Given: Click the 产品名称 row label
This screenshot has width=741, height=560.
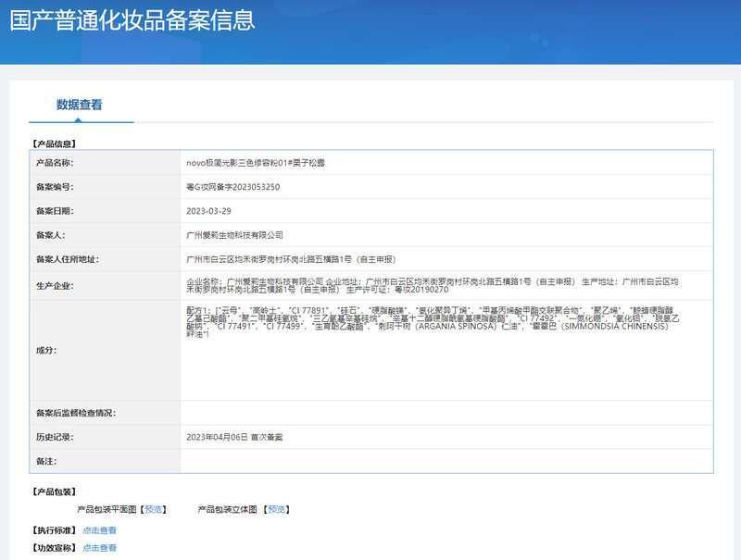Looking at the screenshot, I should pyautogui.click(x=55, y=163).
